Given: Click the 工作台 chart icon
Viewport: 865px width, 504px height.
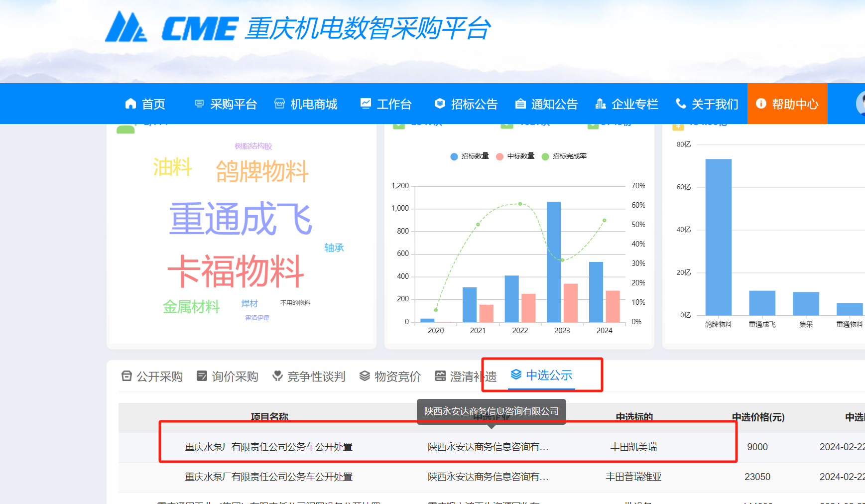Looking at the screenshot, I should 366,104.
